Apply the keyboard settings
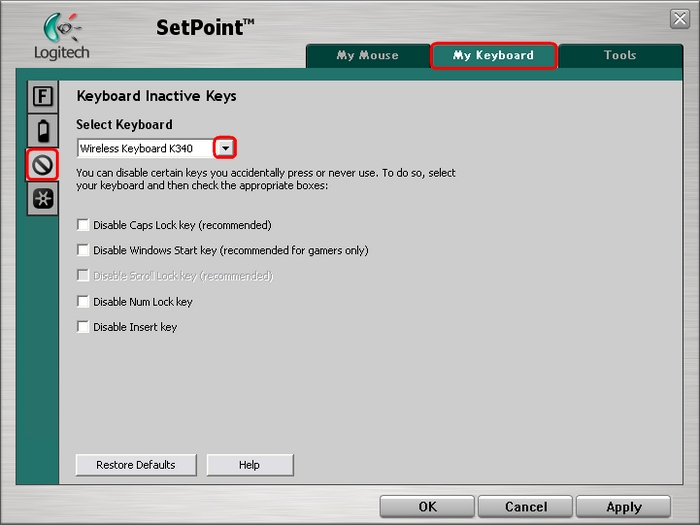This screenshot has width=700, height=525. pyautogui.click(x=623, y=507)
